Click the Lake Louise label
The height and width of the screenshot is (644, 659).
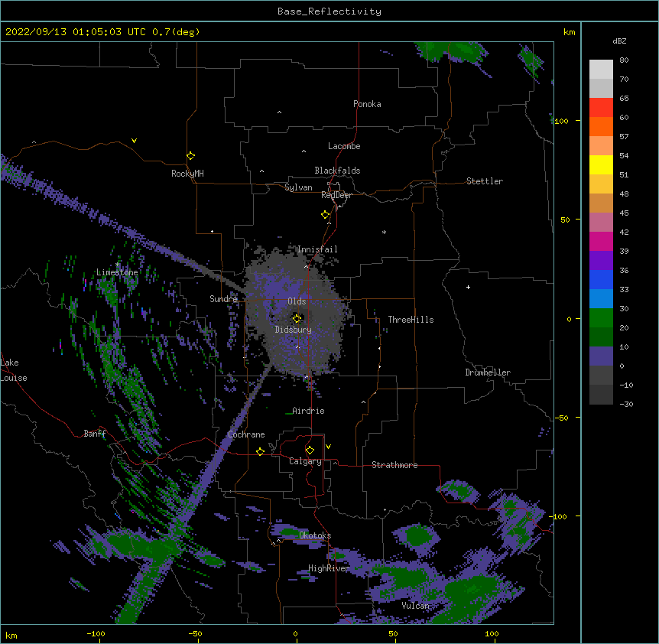pyautogui.click(x=14, y=370)
